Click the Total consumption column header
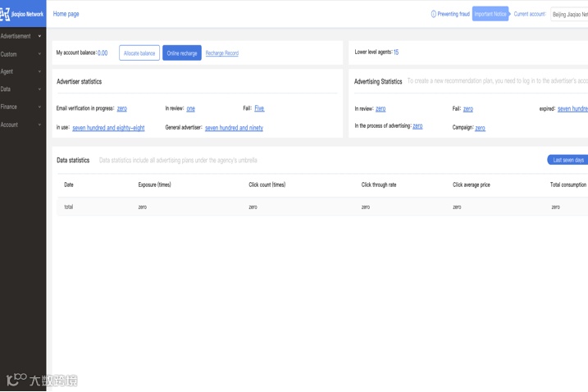 pyautogui.click(x=568, y=185)
